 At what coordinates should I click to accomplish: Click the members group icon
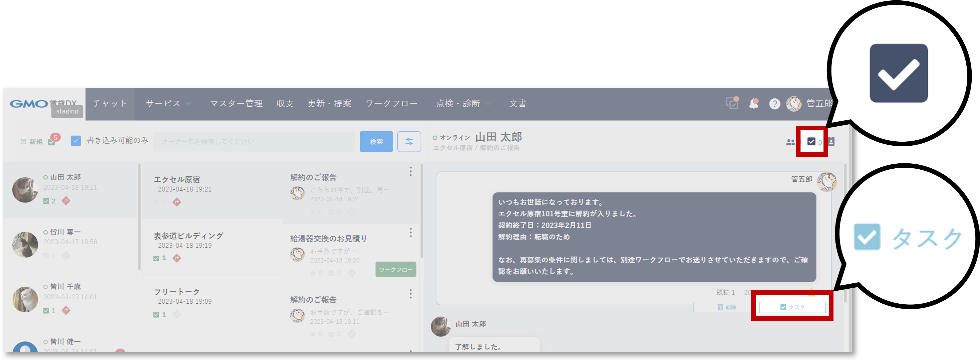790,142
